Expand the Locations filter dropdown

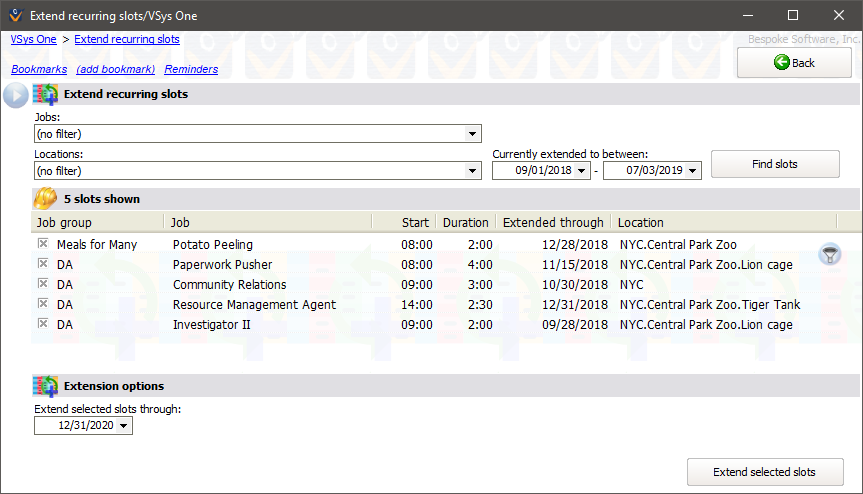(472, 171)
